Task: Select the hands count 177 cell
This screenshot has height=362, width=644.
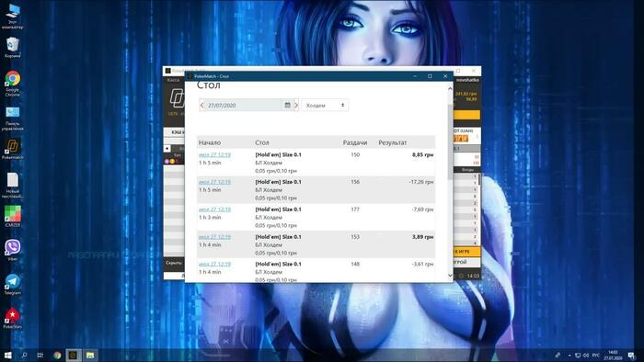Action: pyautogui.click(x=355, y=209)
